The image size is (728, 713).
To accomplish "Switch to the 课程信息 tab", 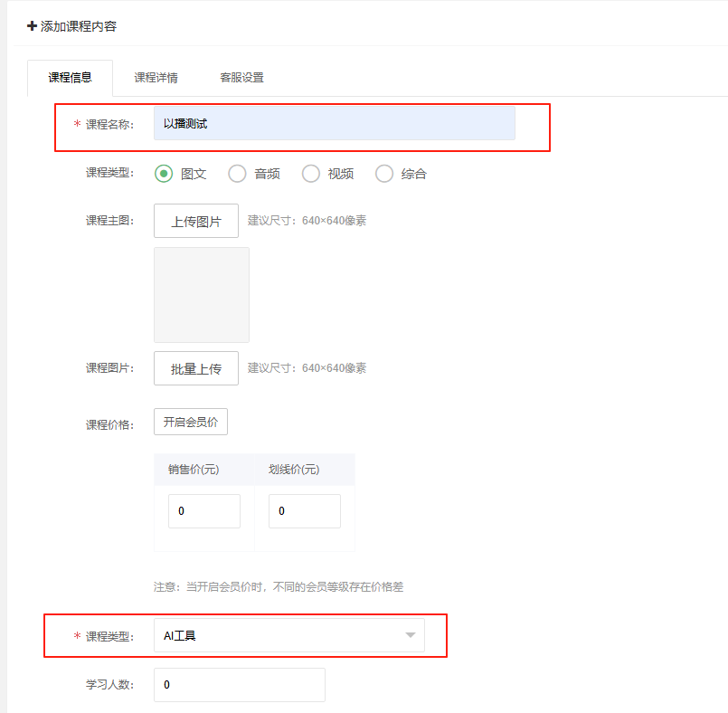I will [x=70, y=78].
